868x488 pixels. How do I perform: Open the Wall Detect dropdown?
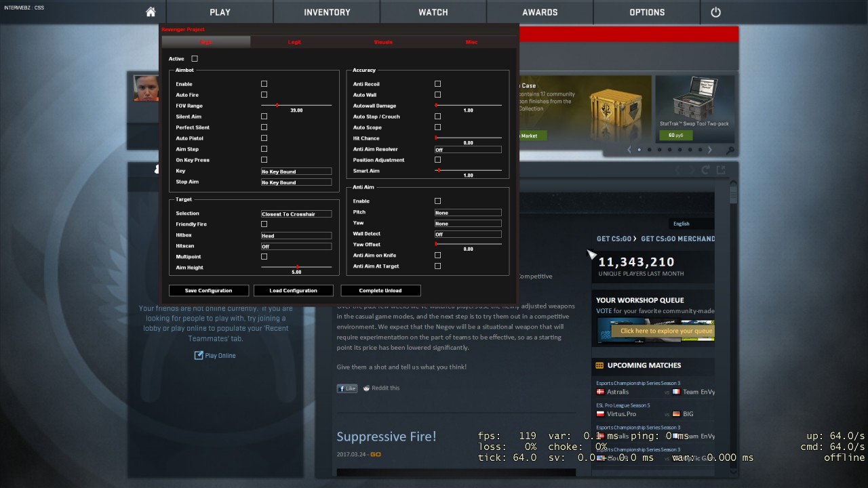tap(468, 234)
